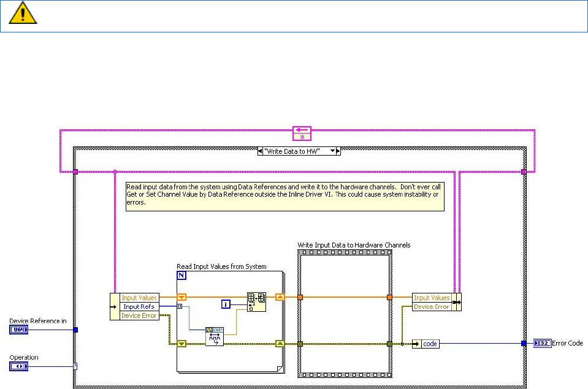This screenshot has width=588, height=389.
Task: Go to previous case with the left selector arrow
Action: pos(260,151)
